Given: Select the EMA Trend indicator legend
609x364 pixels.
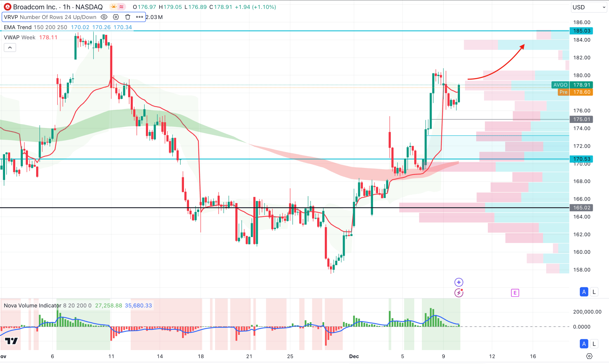Looking at the screenshot, I should 17,27.
